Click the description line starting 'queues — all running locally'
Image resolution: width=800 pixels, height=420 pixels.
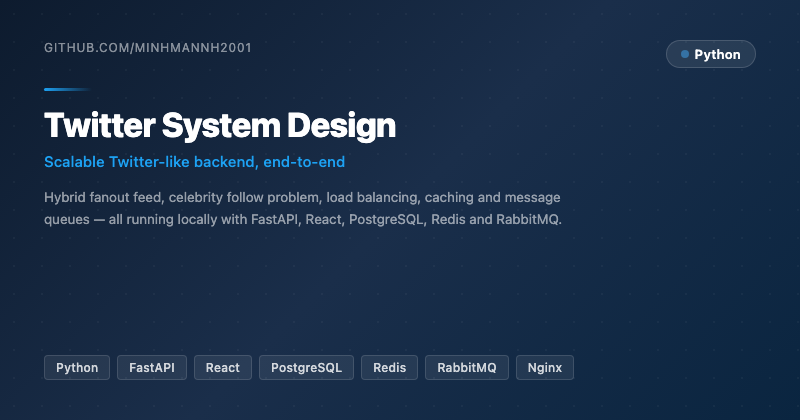coord(303,219)
